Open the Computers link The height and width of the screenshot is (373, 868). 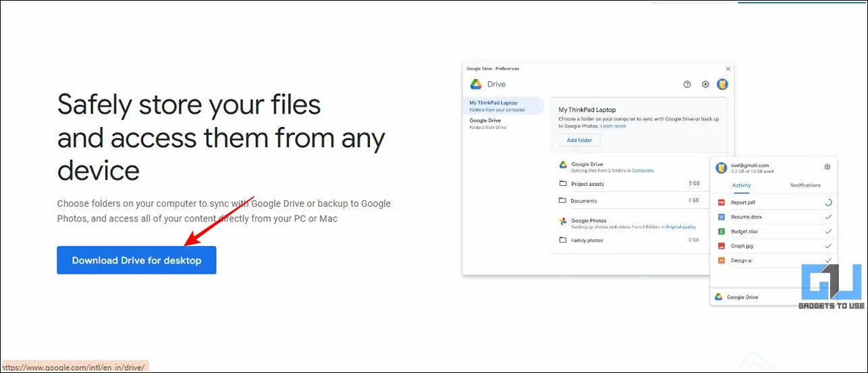[643, 170]
